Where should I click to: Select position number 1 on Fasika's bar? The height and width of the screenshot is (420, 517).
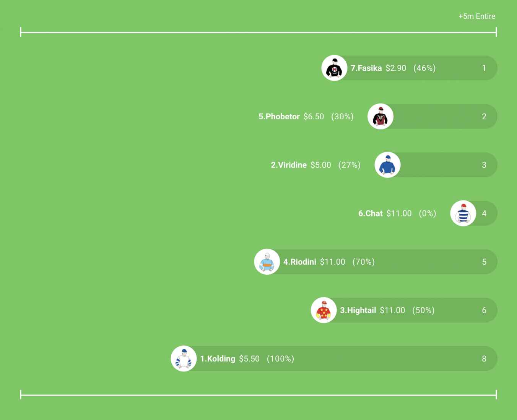coord(484,68)
